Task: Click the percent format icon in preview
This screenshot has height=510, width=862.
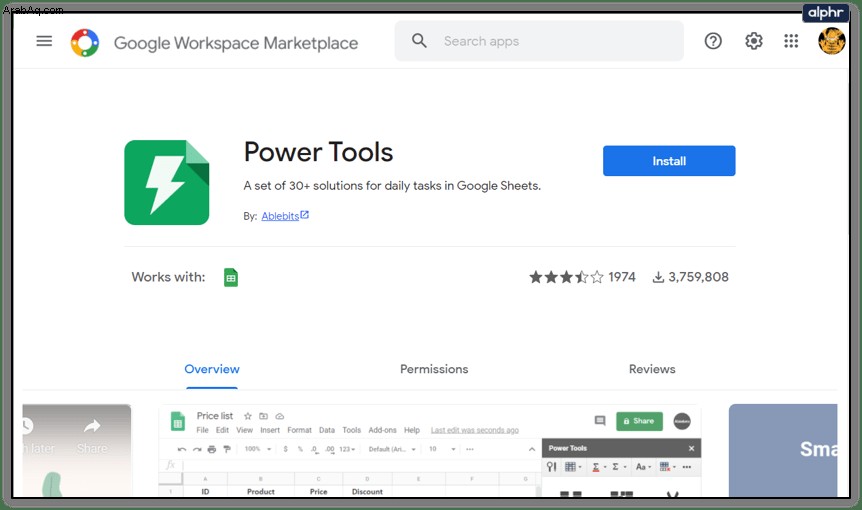Action: [x=300, y=449]
